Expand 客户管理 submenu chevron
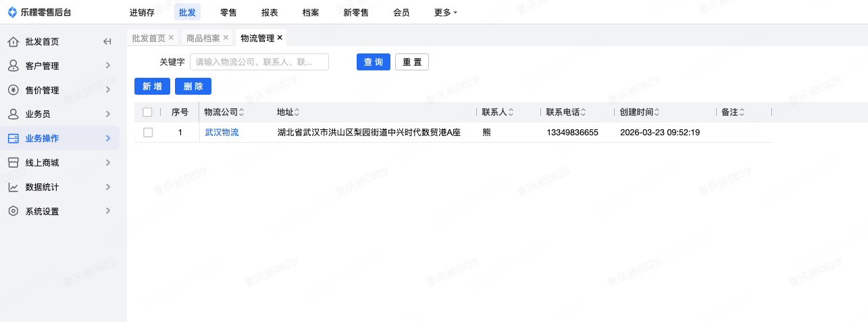868x322 pixels. (x=108, y=66)
